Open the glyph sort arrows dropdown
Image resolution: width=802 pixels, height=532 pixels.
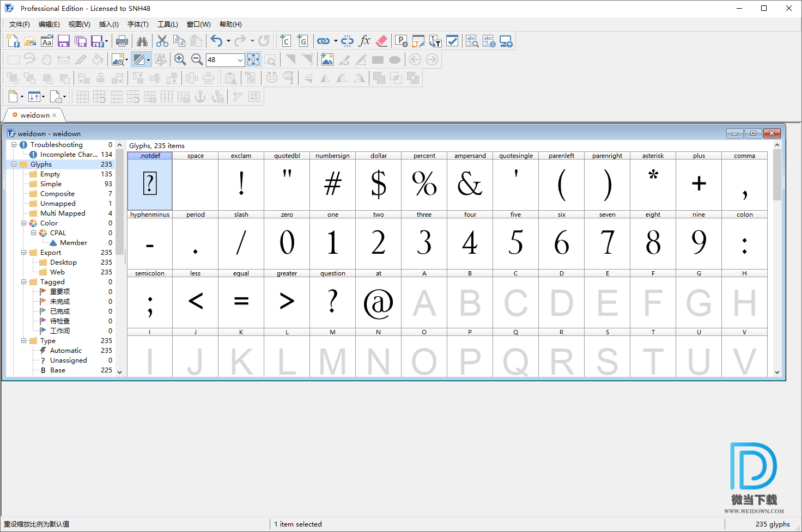pos(43,97)
